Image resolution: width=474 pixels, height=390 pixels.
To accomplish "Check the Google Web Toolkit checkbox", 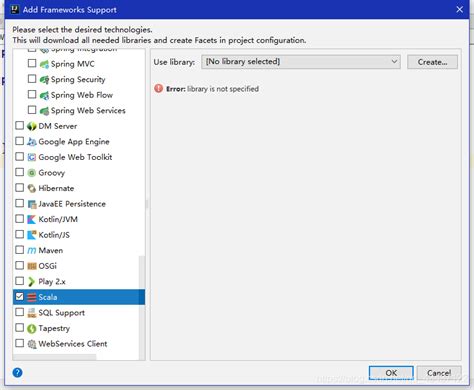I will coord(20,156).
